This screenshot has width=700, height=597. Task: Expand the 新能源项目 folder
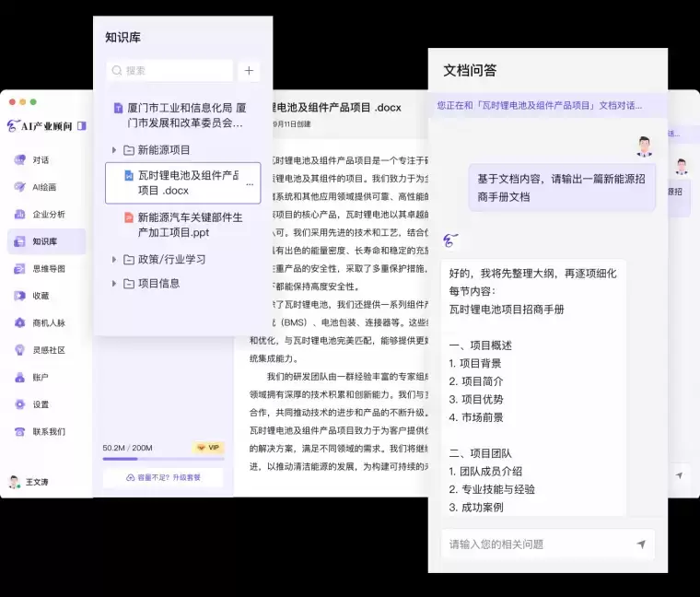[114, 150]
